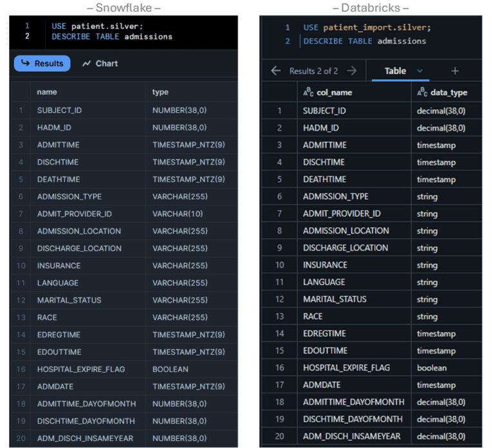This screenshot has width=494, height=448.
Task: Click the ABC type icon on col_name
Action: [x=309, y=92]
